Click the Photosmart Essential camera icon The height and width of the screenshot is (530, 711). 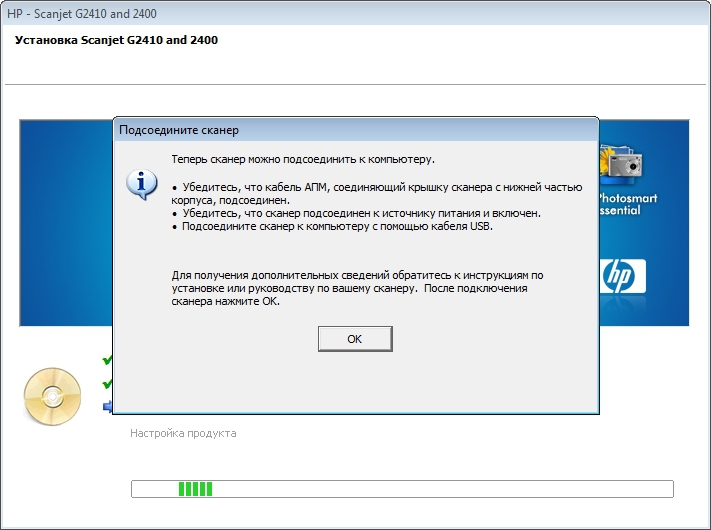[621, 166]
